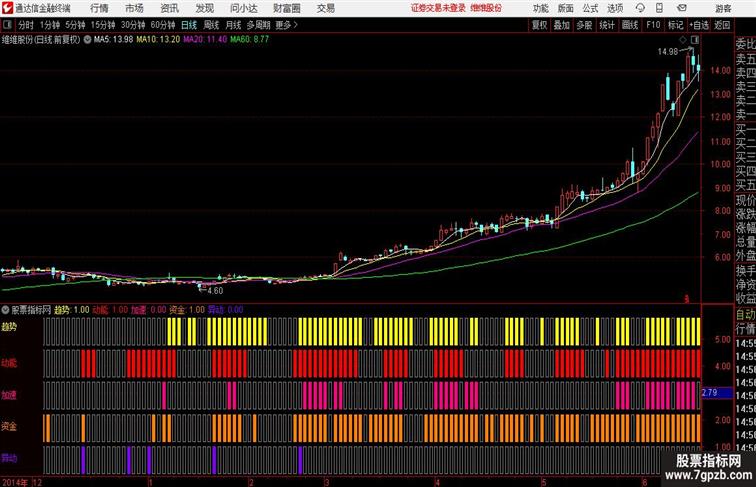Click the 返回 back button
Viewport: 756px width, 487px height.
pos(722,25)
